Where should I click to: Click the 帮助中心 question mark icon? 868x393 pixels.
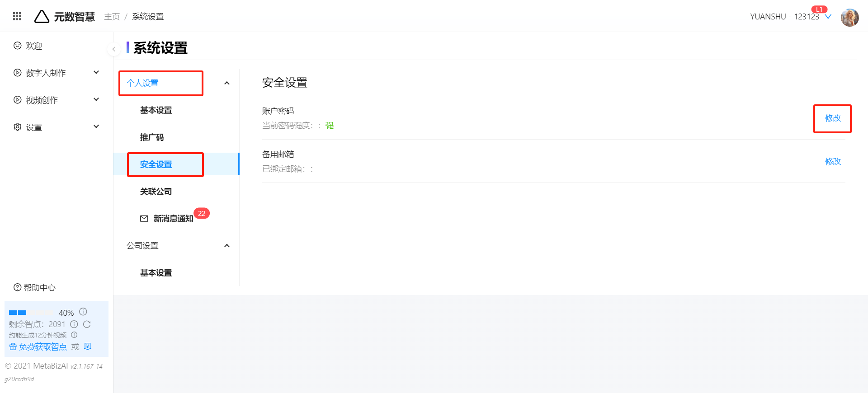(x=18, y=287)
